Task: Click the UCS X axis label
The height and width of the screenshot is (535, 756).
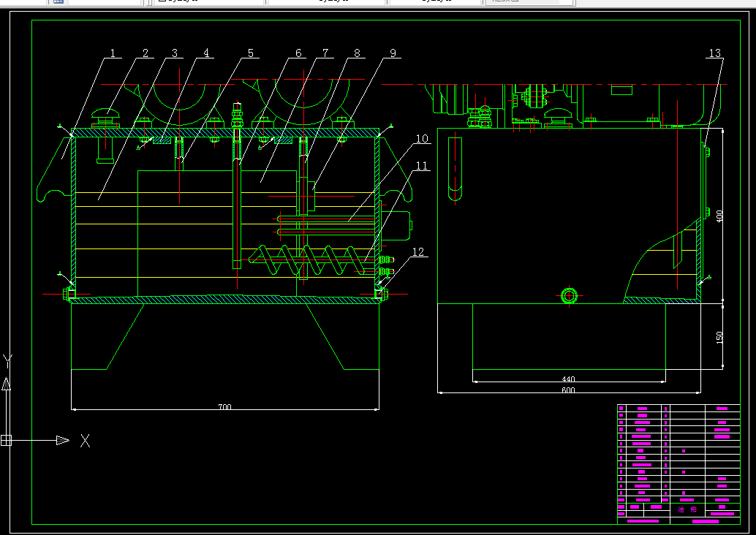Action: point(86,441)
